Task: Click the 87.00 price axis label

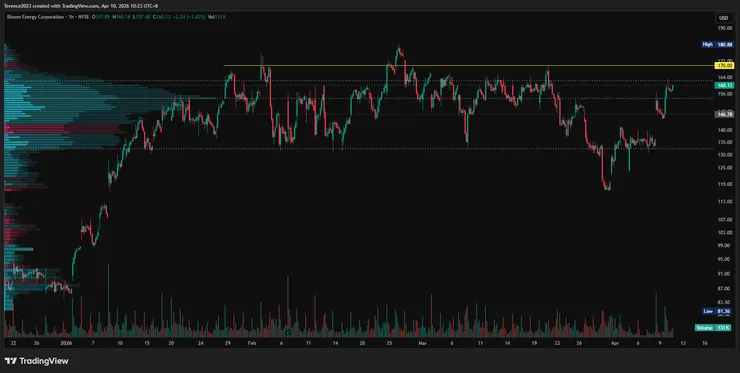Action: point(723,288)
